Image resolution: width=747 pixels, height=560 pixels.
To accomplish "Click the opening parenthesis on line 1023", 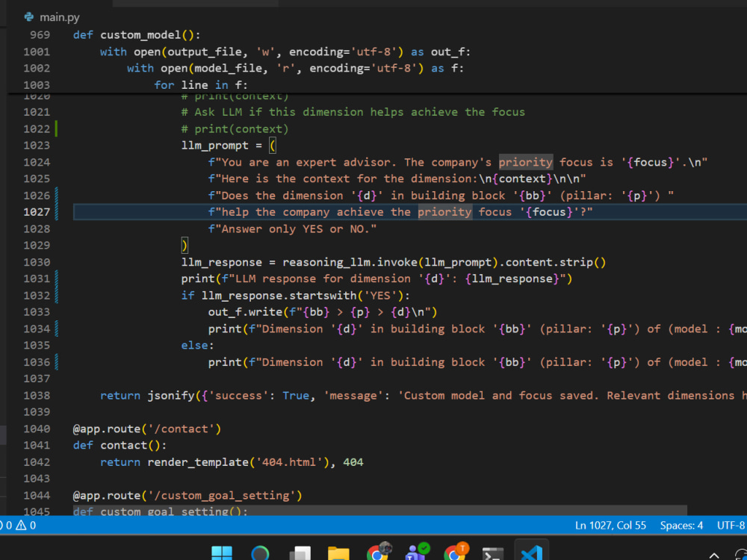I will pos(272,146).
